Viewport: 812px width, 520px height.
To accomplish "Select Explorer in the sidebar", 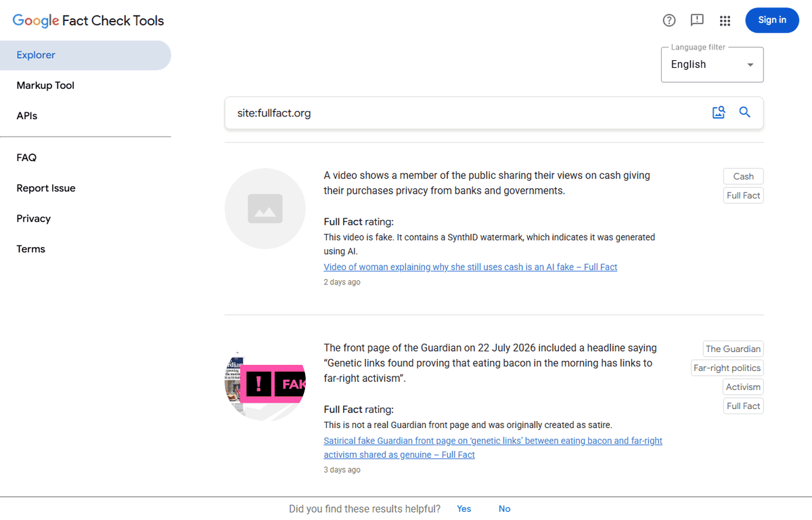I will coord(85,56).
